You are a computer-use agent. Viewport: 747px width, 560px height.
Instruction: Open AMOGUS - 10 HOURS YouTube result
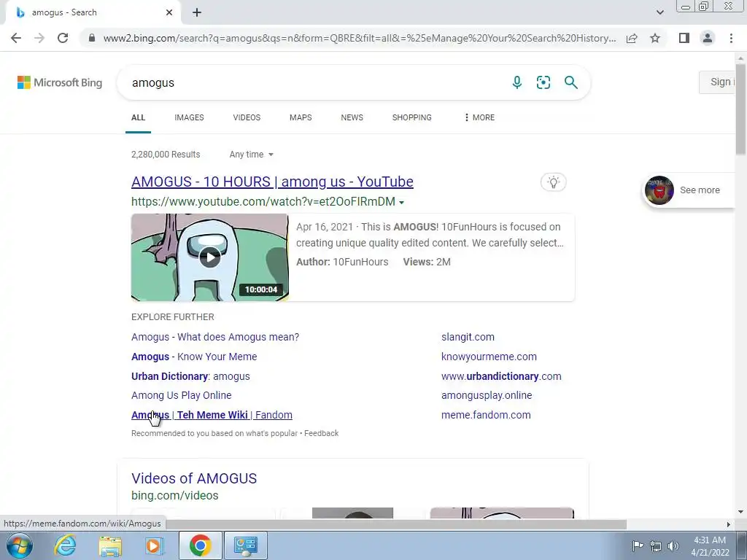[x=273, y=182]
